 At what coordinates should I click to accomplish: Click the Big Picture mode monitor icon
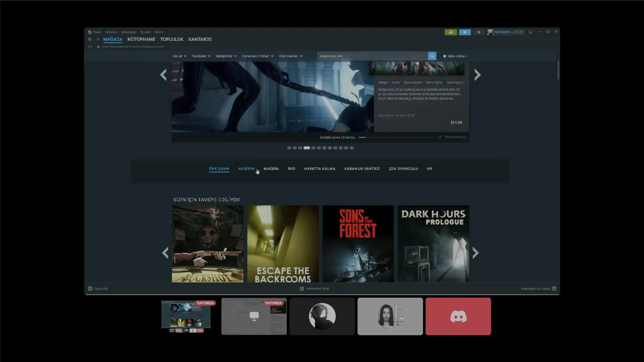tap(530, 32)
